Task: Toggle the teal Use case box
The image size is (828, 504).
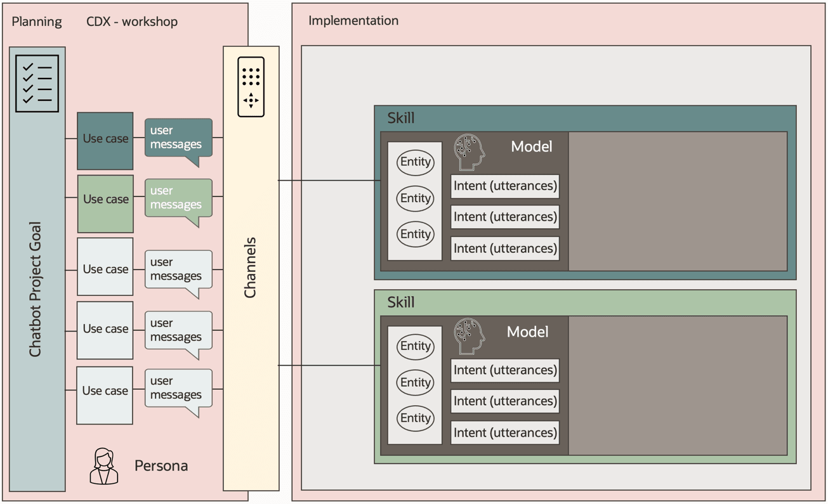Action: point(105,138)
